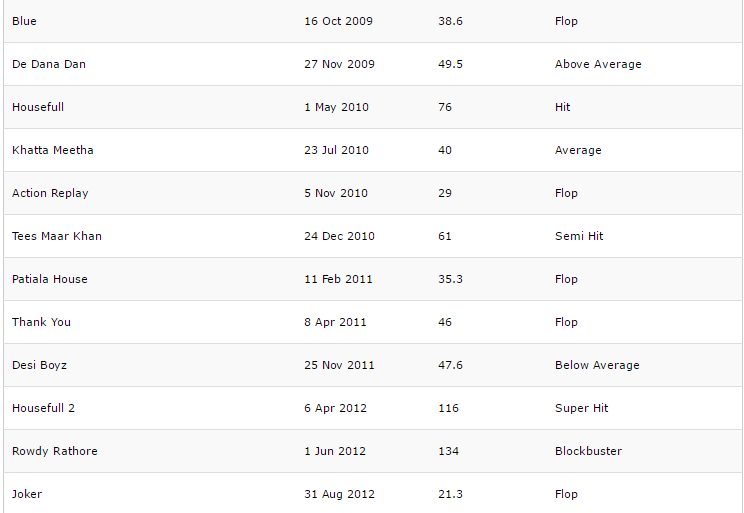This screenshot has width=744, height=513.
Task: Click the Blockbuster verdict text
Action: pyautogui.click(x=588, y=451)
